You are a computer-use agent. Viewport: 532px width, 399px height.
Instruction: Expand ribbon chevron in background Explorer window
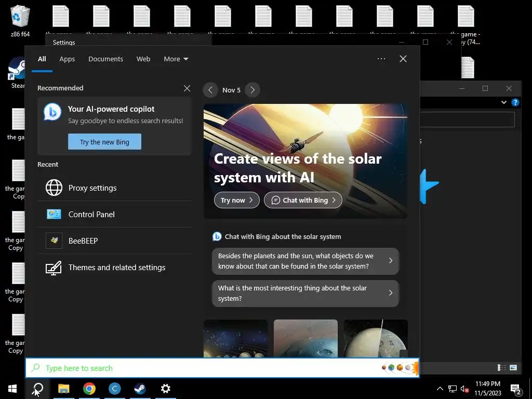504,102
